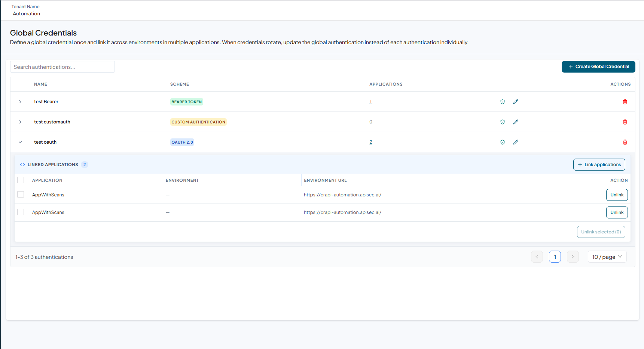Viewport: 644px width, 349px height.
Task: Go to next page arrow
Action: 573,257
